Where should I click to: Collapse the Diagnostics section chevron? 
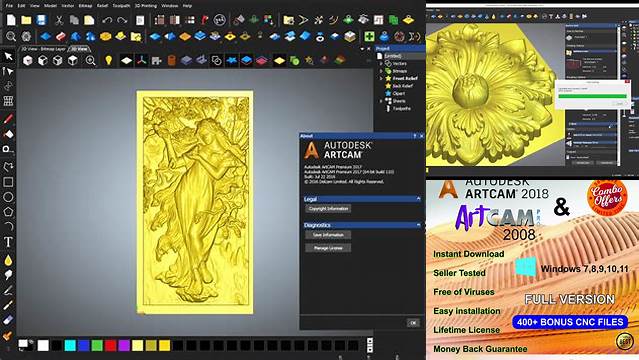[419, 225]
